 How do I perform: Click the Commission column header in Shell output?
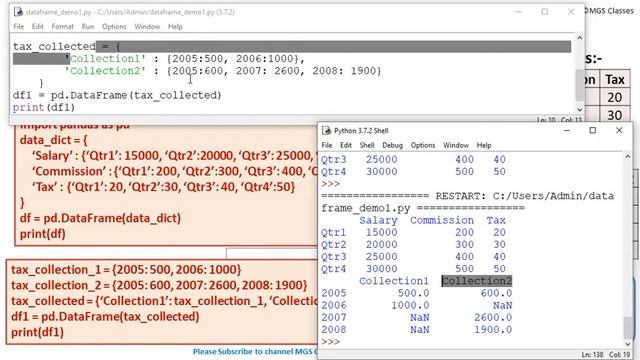click(442, 220)
